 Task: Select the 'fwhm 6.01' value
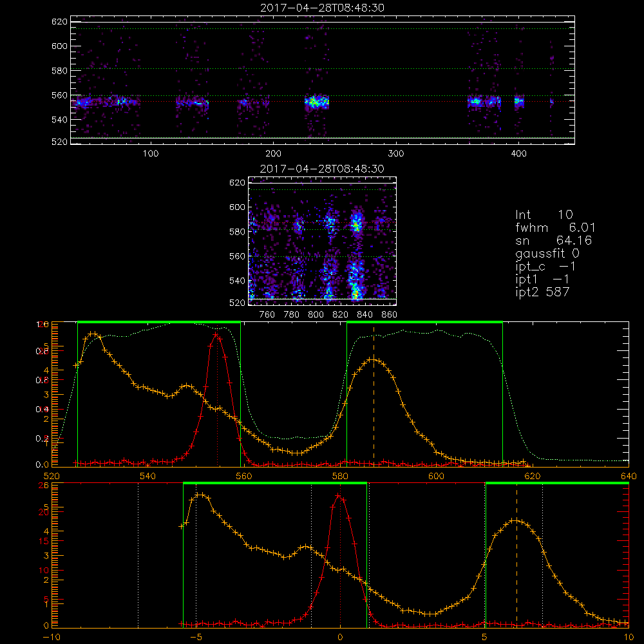click(555, 227)
